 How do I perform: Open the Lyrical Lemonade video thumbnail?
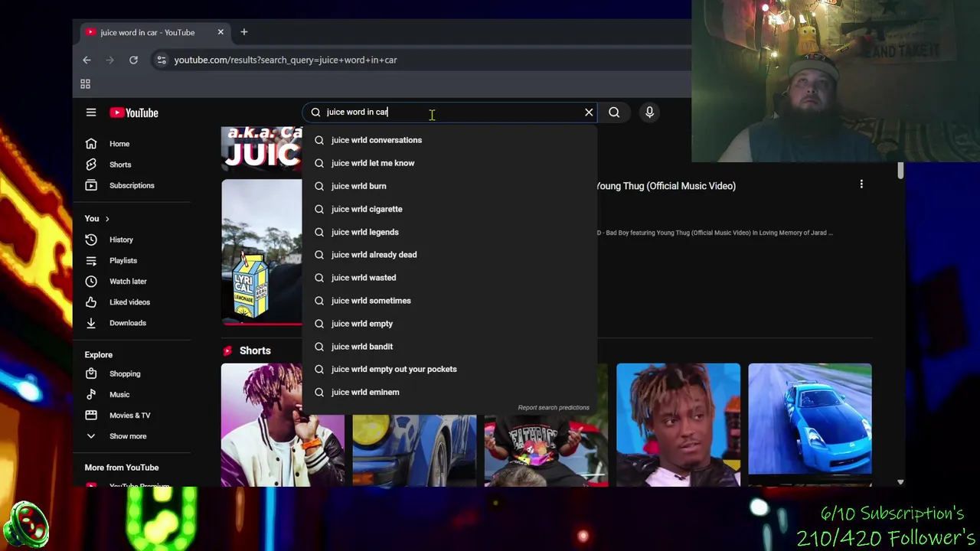click(262, 253)
